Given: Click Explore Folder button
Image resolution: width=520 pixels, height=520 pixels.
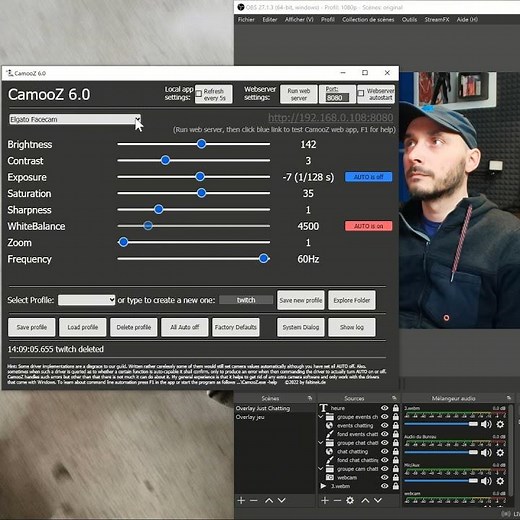Looking at the screenshot, I should (x=352, y=300).
